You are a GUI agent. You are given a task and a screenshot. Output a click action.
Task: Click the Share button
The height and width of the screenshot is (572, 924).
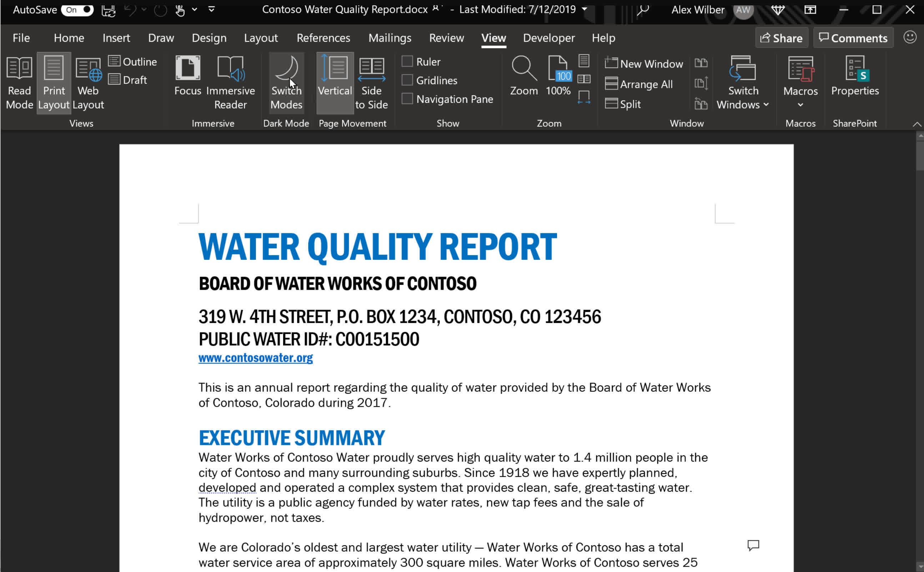[782, 37]
